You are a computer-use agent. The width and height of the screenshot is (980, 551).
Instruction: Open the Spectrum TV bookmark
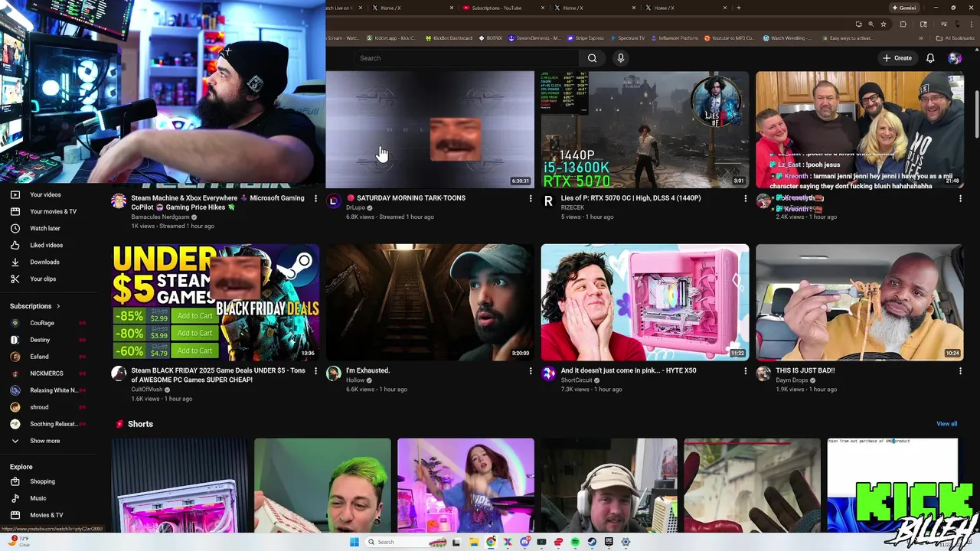[x=628, y=38]
